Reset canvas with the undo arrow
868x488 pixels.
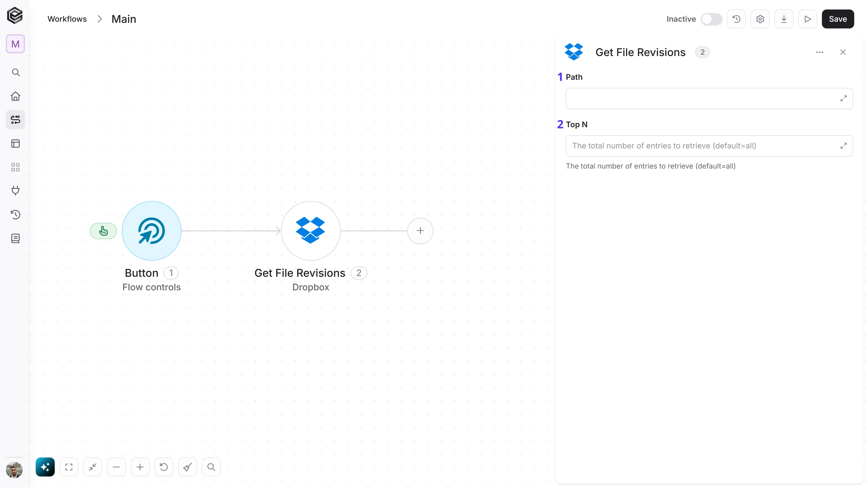(164, 467)
